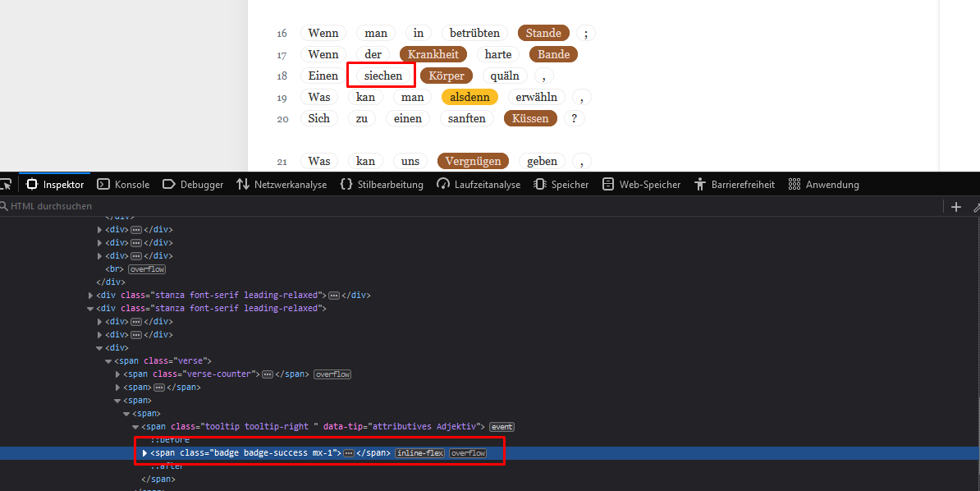Expand the verse-counter span element
Image resolution: width=980 pixels, height=491 pixels.
118,374
